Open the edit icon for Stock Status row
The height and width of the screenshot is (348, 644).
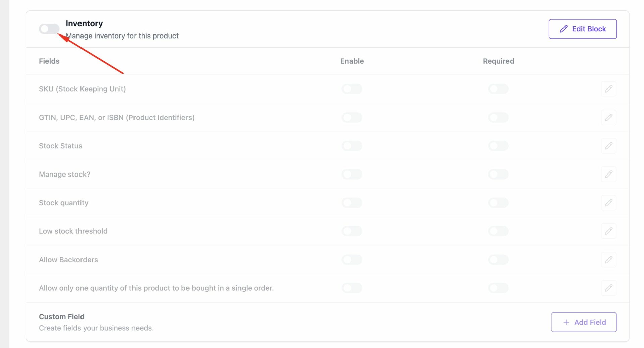(609, 146)
